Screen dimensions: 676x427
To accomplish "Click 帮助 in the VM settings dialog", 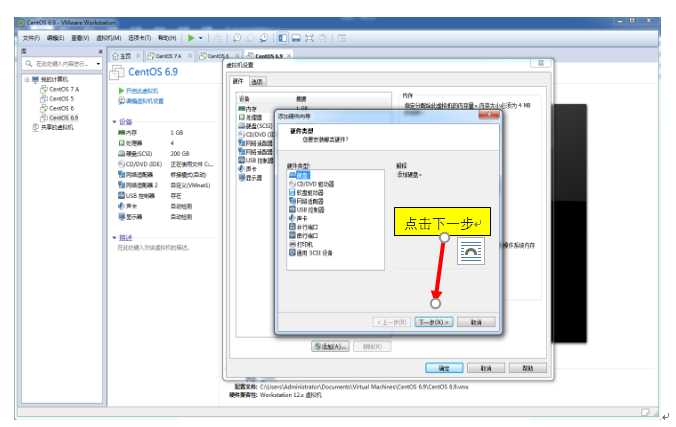I will click(x=528, y=368).
